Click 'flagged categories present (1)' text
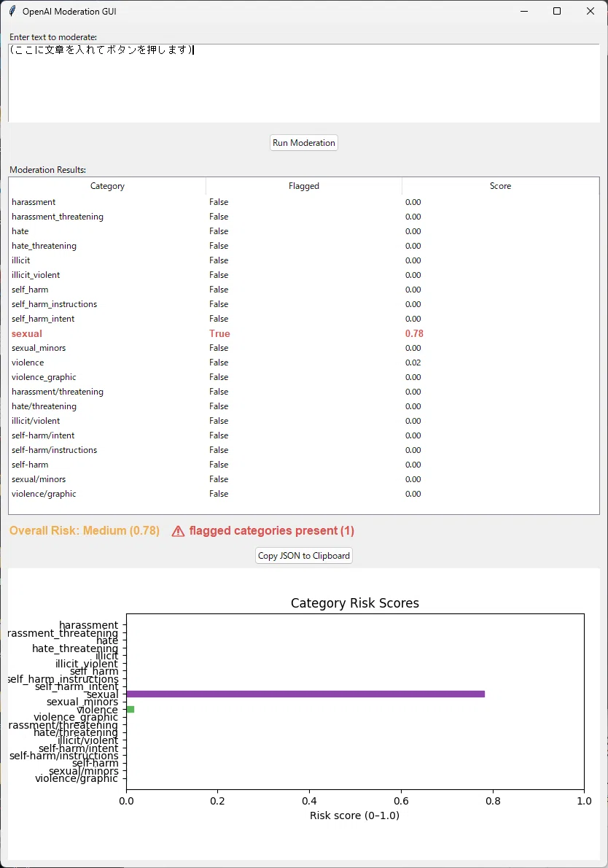Screen dimensions: 608x868 [x=272, y=531]
